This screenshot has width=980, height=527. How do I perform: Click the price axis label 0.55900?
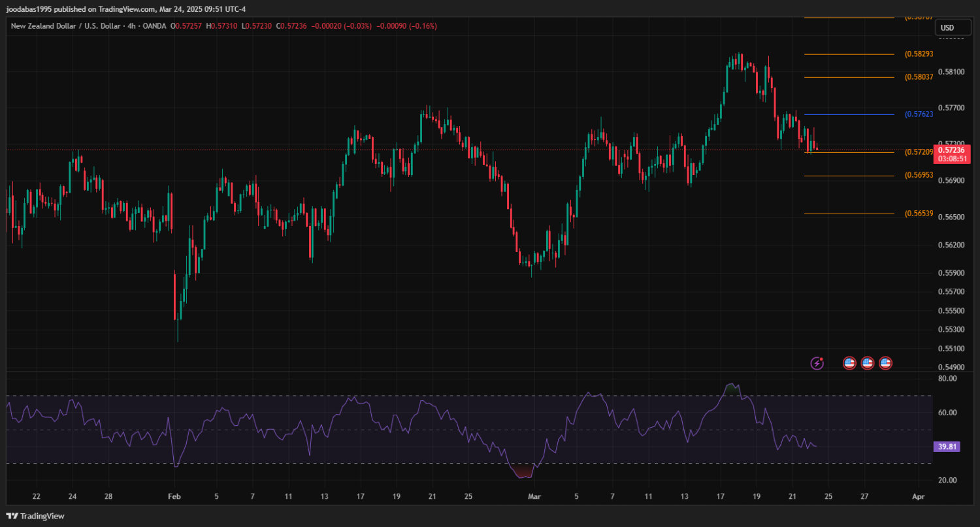tap(951, 272)
